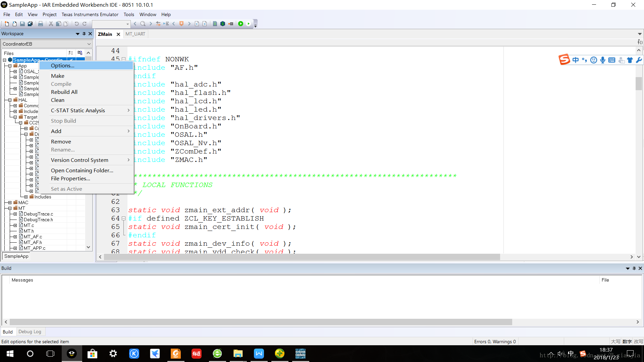Cut selection with the scissors icon
The width and height of the screenshot is (644, 362).
point(51,24)
